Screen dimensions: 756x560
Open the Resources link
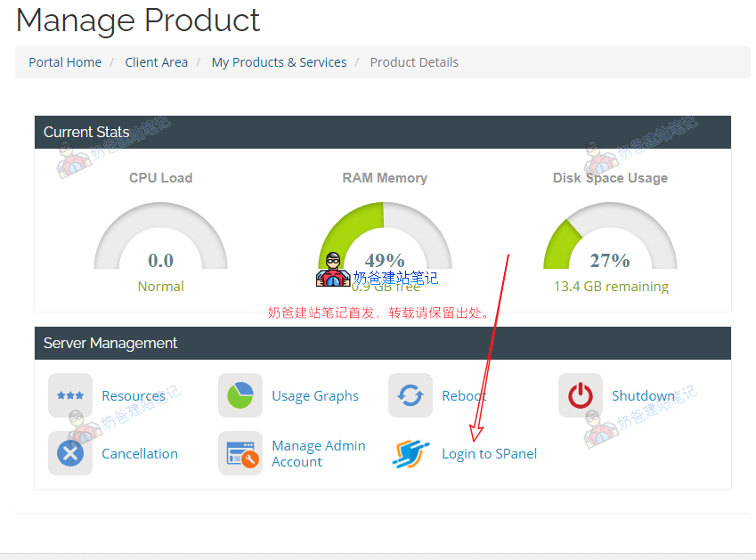click(x=134, y=396)
